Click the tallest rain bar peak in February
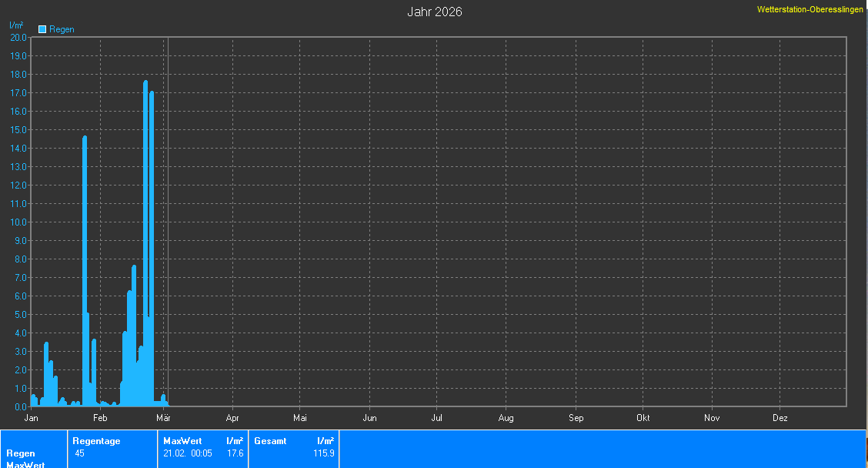Screen dimensions: 868x468 (145, 83)
